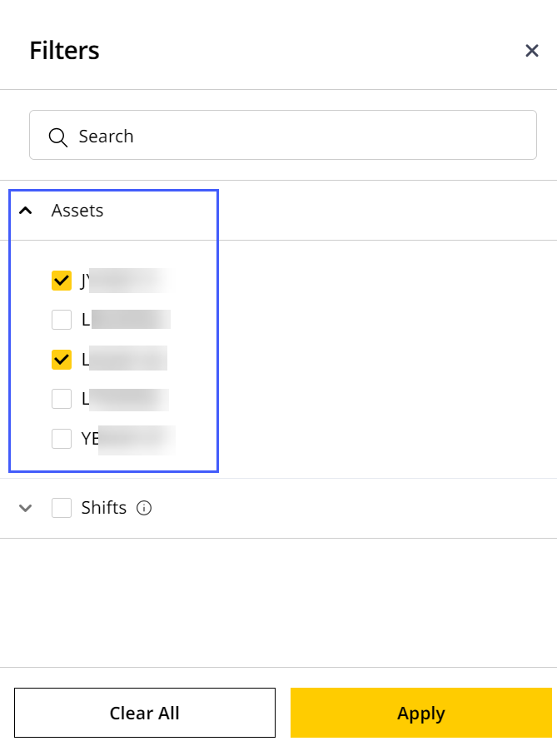Screen dimensions: 557x756
Task: Click the Filters panel heading
Action: [x=65, y=51]
